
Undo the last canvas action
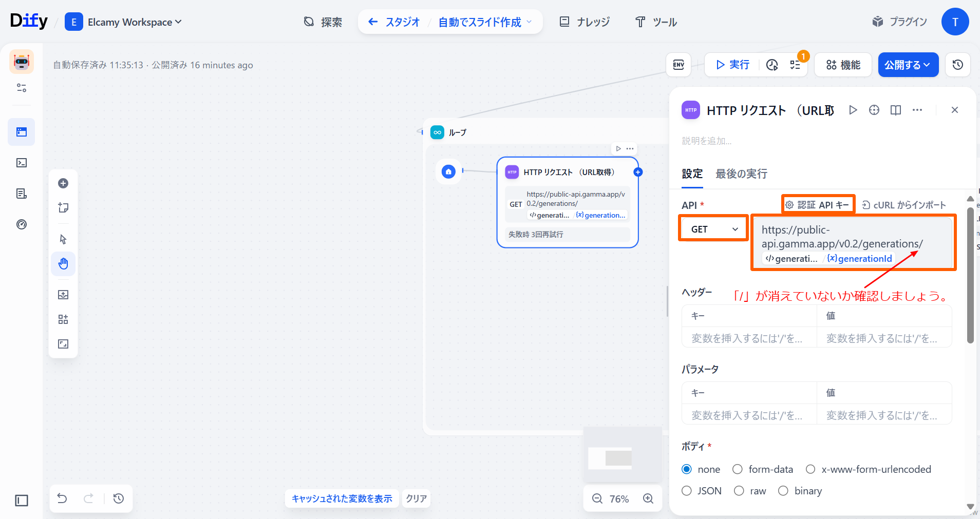point(62,498)
